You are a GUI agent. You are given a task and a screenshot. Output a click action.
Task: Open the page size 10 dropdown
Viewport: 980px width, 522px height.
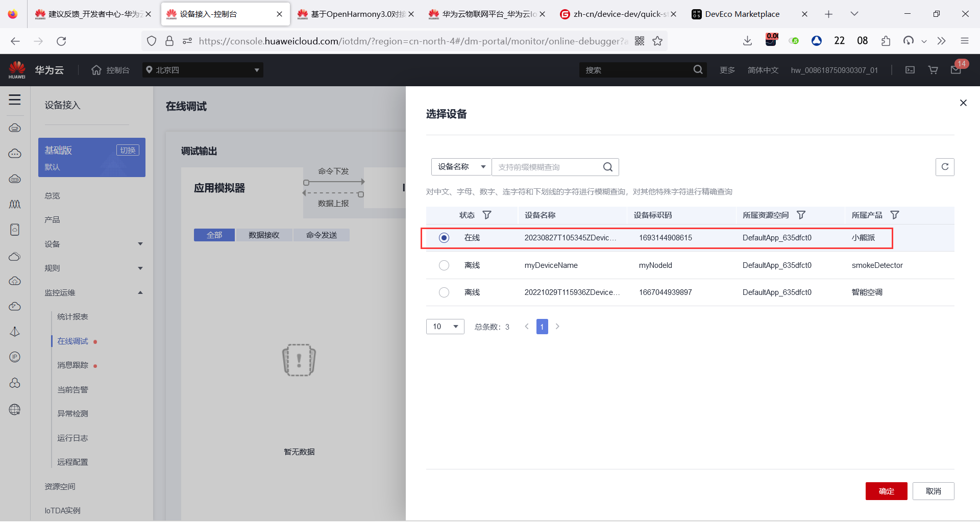click(x=445, y=326)
